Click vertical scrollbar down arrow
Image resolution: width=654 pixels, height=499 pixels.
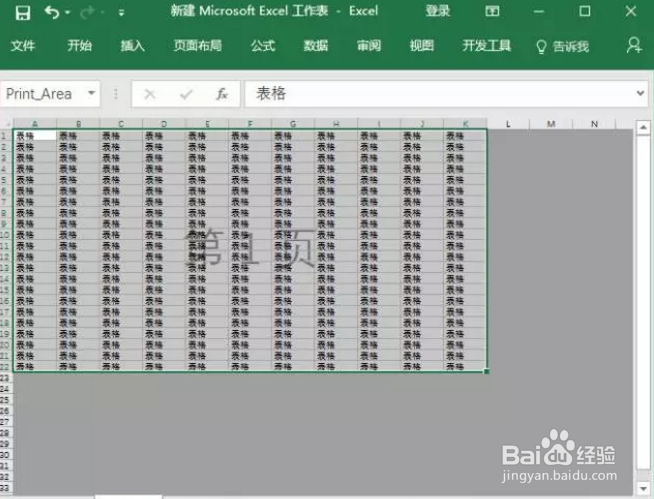(x=643, y=488)
